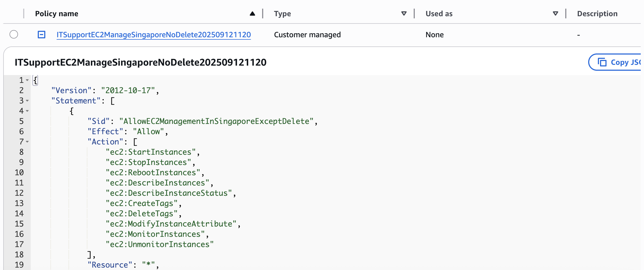Click the Customer managed type cell
Screen dimensions: 644x270
click(x=307, y=35)
